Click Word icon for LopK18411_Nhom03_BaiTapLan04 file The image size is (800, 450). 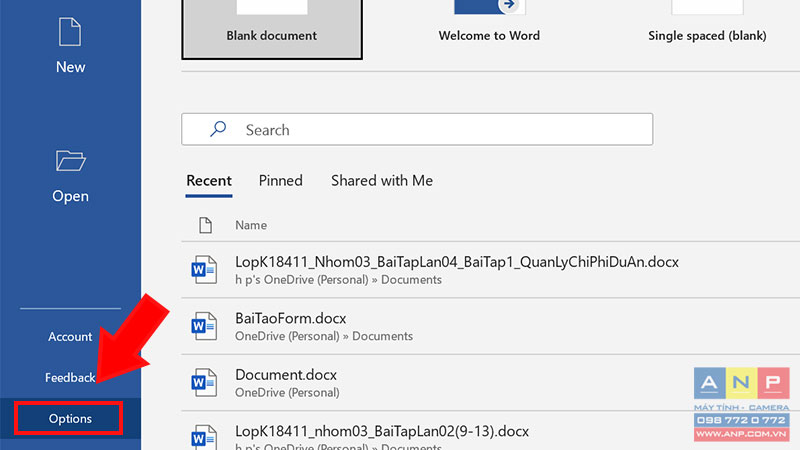204,270
